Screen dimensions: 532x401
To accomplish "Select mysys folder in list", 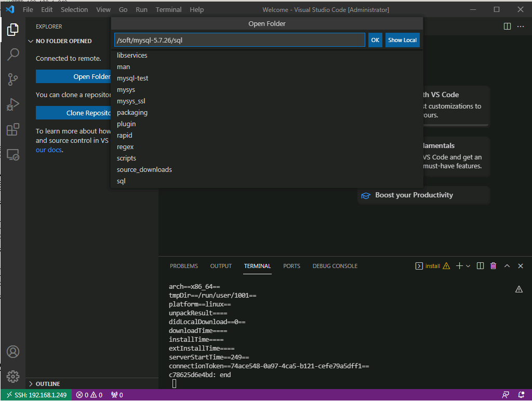I will [267, 89].
